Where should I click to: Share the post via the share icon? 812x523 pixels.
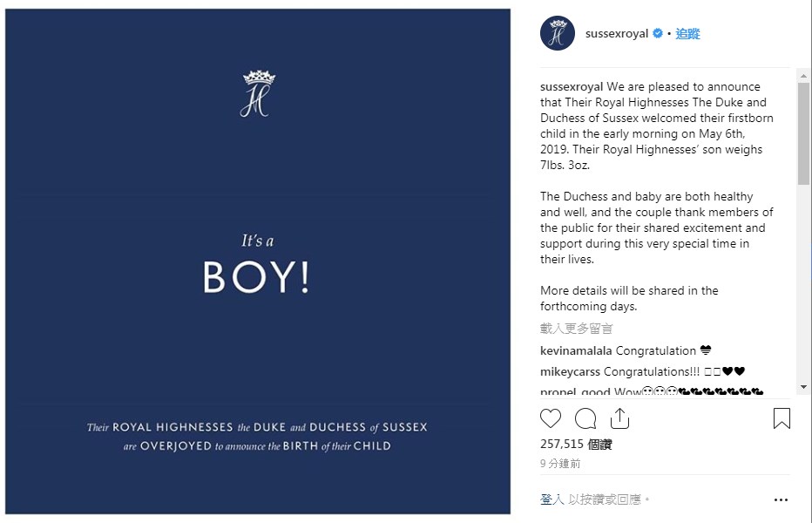[619, 418]
